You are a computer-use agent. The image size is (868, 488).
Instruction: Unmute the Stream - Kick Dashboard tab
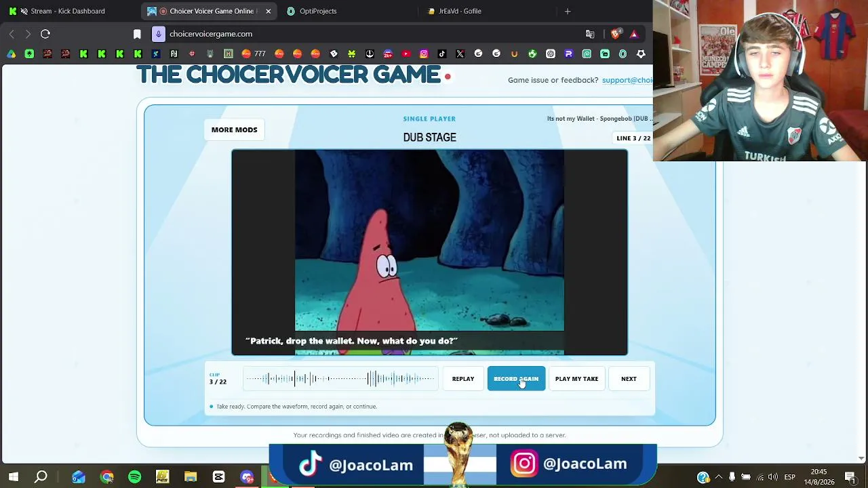click(x=24, y=11)
